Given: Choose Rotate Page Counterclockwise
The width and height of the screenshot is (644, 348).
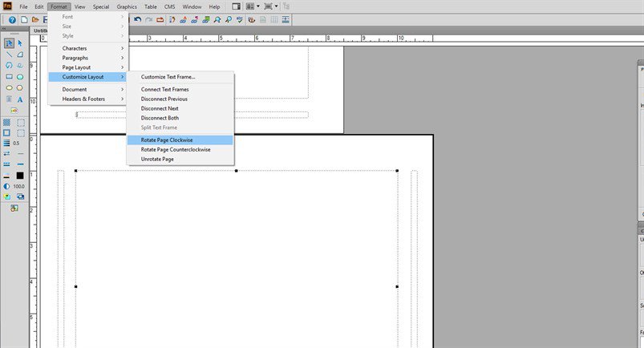Looking at the screenshot, I should pyautogui.click(x=180, y=150).
